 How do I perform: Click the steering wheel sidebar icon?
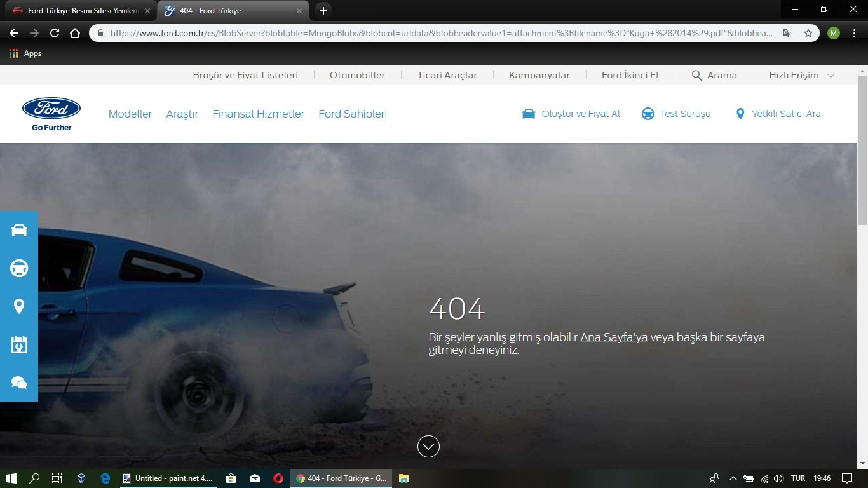(x=19, y=269)
